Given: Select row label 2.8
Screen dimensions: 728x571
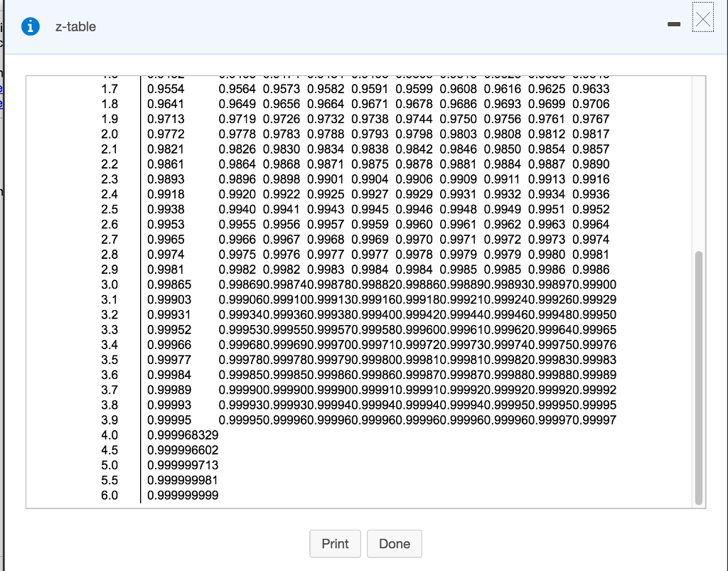Looking at the screenshot, I should tap(109, 255).
